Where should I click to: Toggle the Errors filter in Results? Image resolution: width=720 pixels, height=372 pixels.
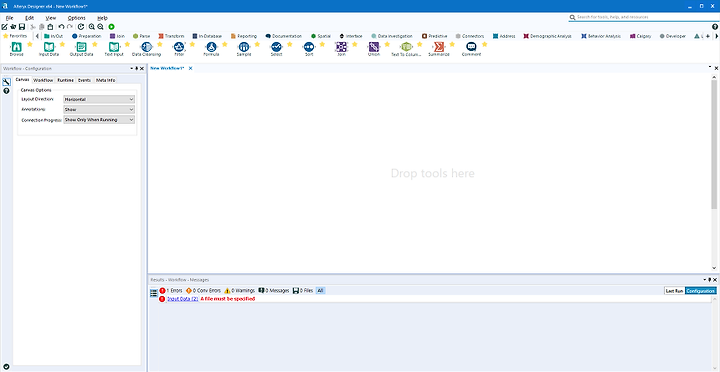coord(171,291)
